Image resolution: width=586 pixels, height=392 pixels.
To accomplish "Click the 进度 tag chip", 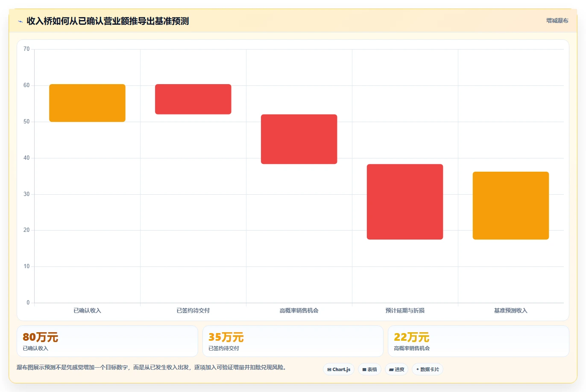I will click(x=396, y=369).
